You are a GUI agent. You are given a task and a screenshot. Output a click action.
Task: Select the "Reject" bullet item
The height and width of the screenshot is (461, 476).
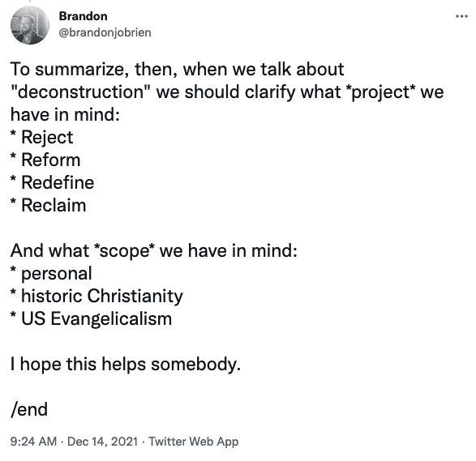pyautogui.click(x=41, y=138)
